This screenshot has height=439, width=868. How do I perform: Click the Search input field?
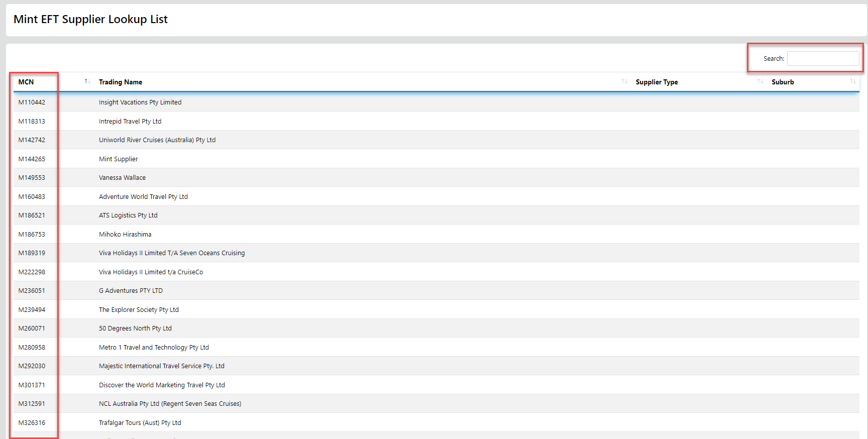coord(823,59)
